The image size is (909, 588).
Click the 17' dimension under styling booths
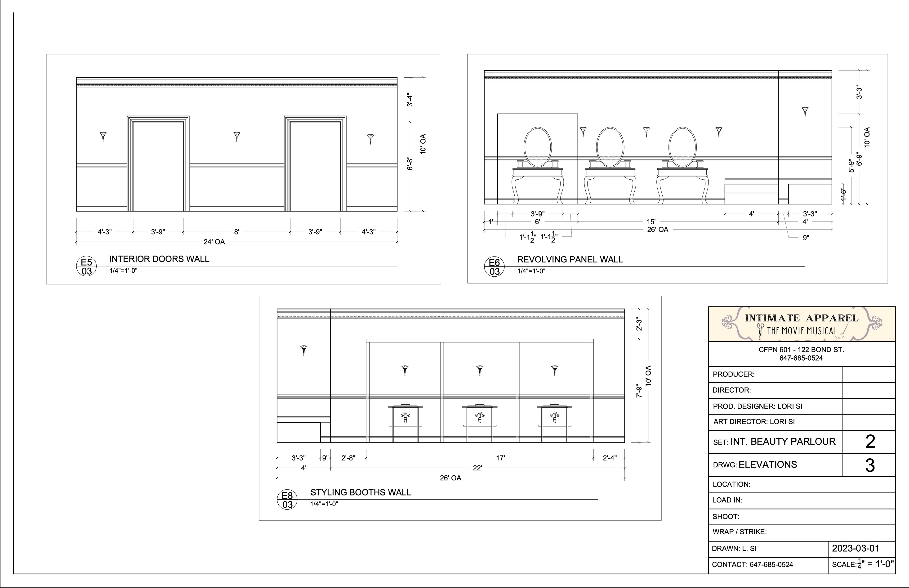click(500, 458)
